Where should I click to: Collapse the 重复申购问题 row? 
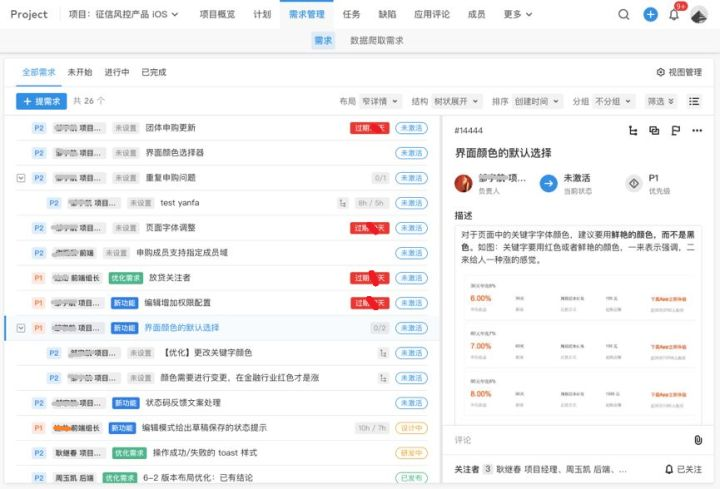[x=21, y=178]
